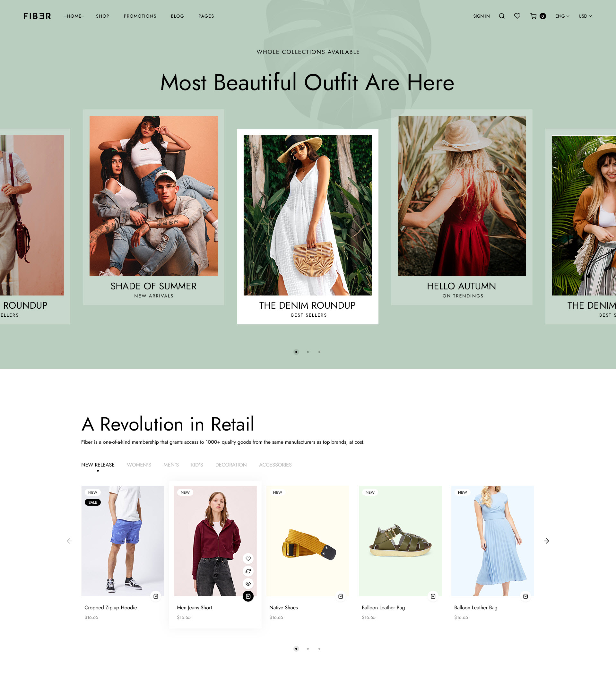The width and height of the screenshot is (616, 685).
Task: Add Cropped Zip-up Hoodie to bag
Action: coord(156,596)
